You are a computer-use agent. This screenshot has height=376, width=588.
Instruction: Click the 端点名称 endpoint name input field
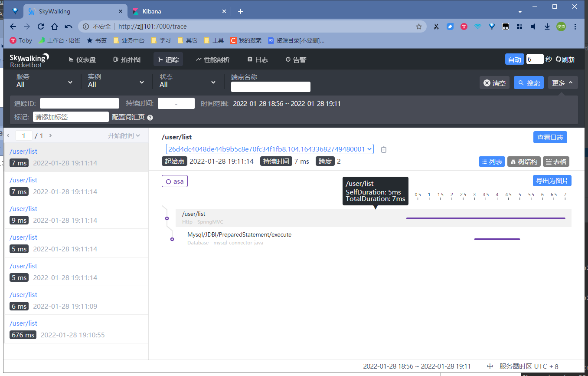[x=270, y=86]
